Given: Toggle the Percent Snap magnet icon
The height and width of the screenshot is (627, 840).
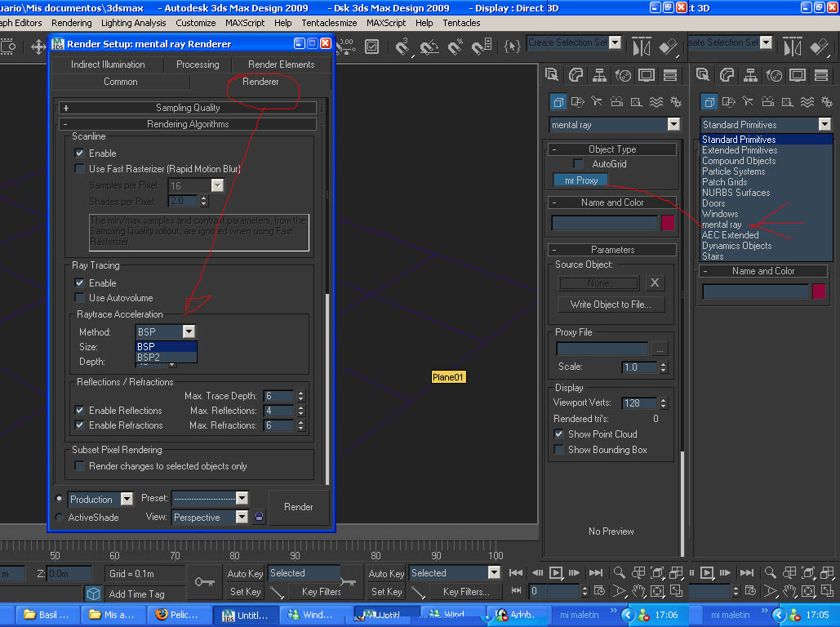Looking at the screenshot, I should click(x=456, y=47).
